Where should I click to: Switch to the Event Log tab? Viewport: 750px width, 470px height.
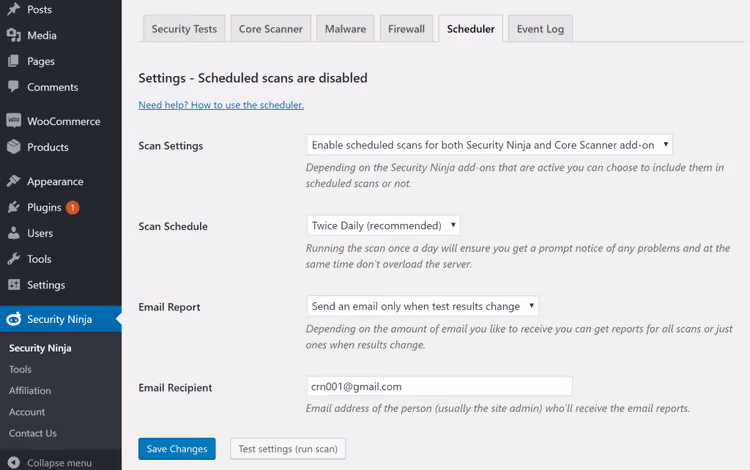540,29
